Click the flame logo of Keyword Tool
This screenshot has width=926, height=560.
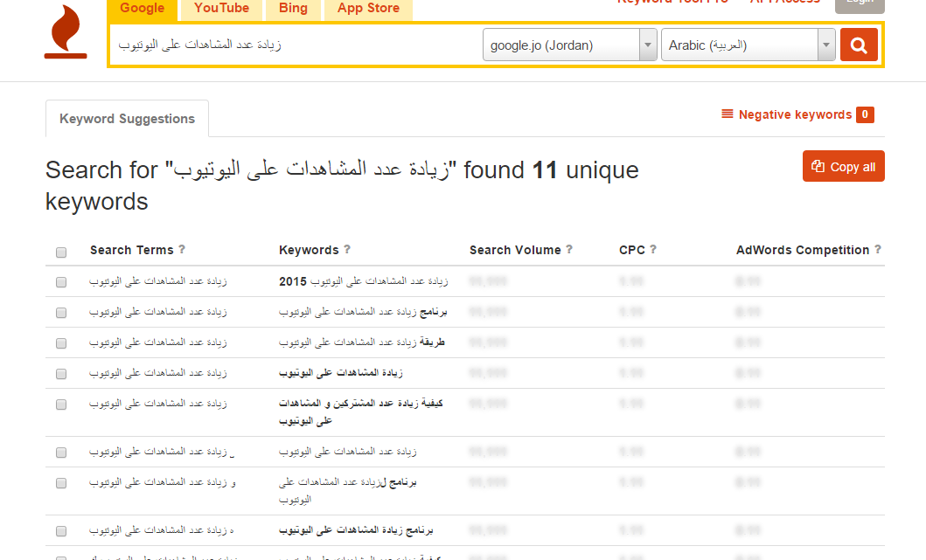pos(66,31)
